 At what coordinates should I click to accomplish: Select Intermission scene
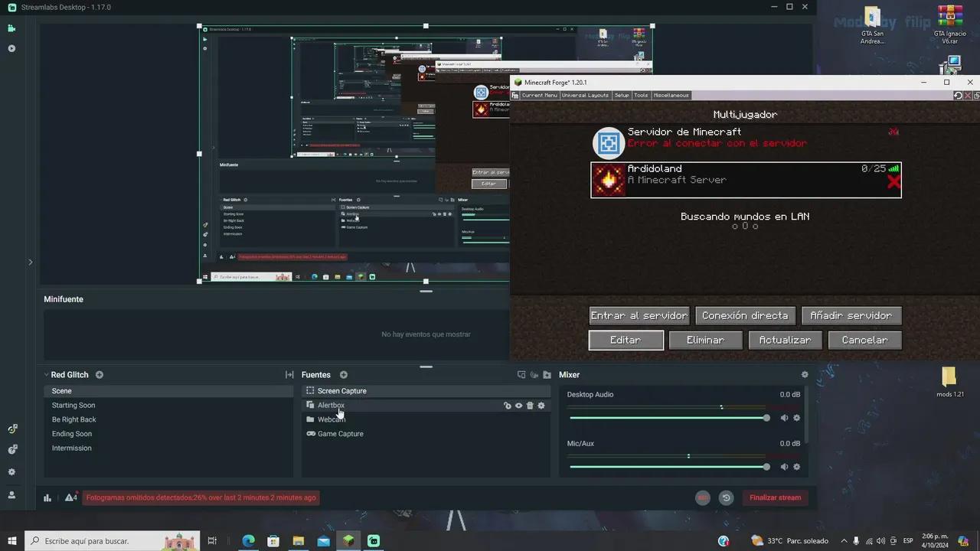tap(168, 448)
